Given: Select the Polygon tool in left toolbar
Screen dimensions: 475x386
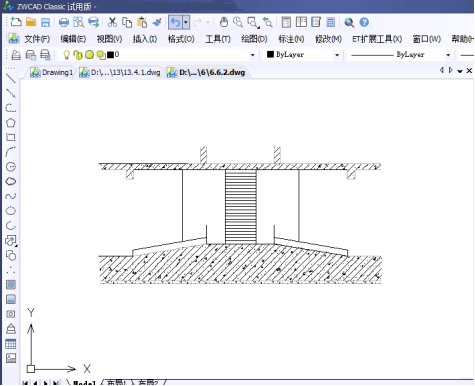Looking at the screenshot, I should coord(11,123).
